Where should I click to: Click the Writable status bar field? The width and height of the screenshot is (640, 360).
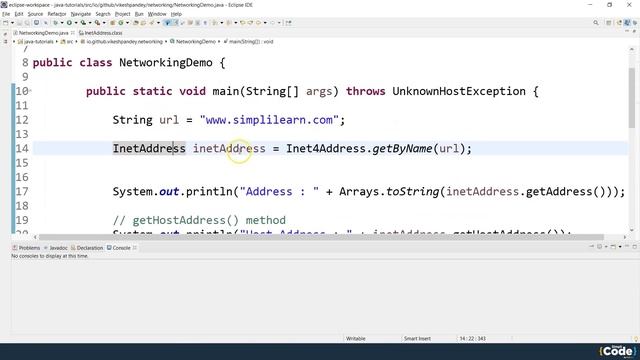[x=356, y=338]
